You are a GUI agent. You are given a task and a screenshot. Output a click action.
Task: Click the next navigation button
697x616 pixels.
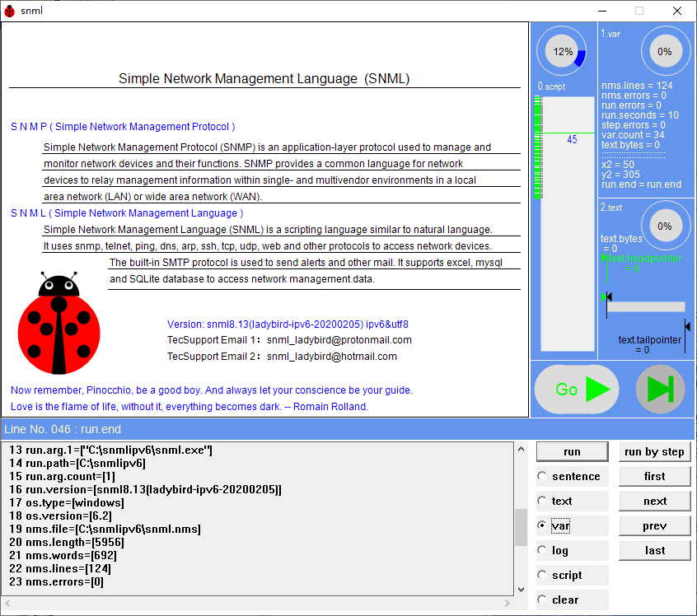click(655, 501)
